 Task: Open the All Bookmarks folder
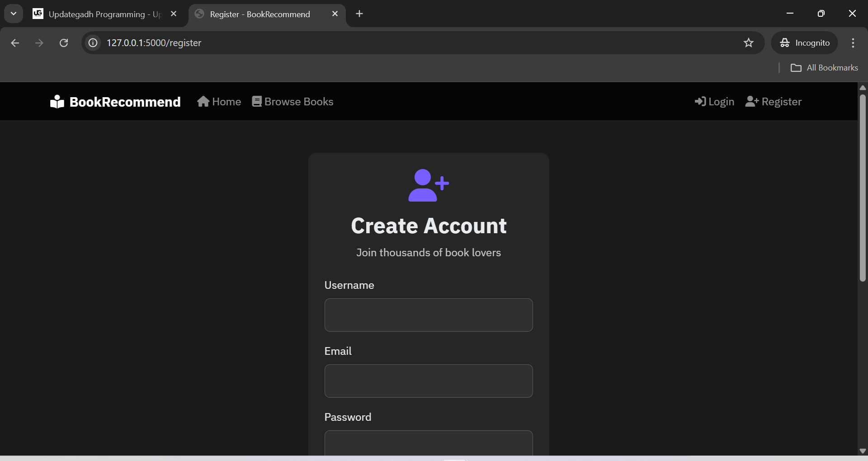click(x=824, y=68)
